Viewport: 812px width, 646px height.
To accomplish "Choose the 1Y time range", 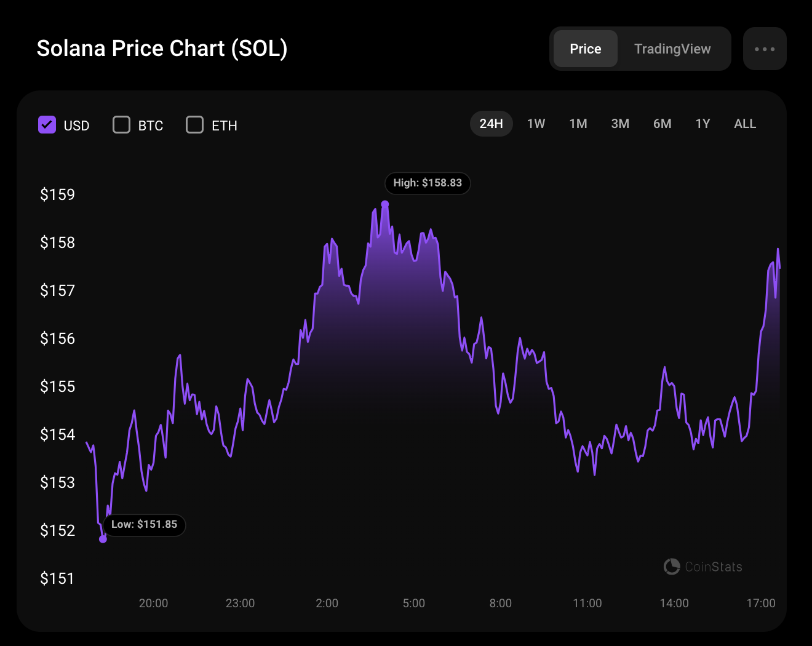I will coord(703,124).
